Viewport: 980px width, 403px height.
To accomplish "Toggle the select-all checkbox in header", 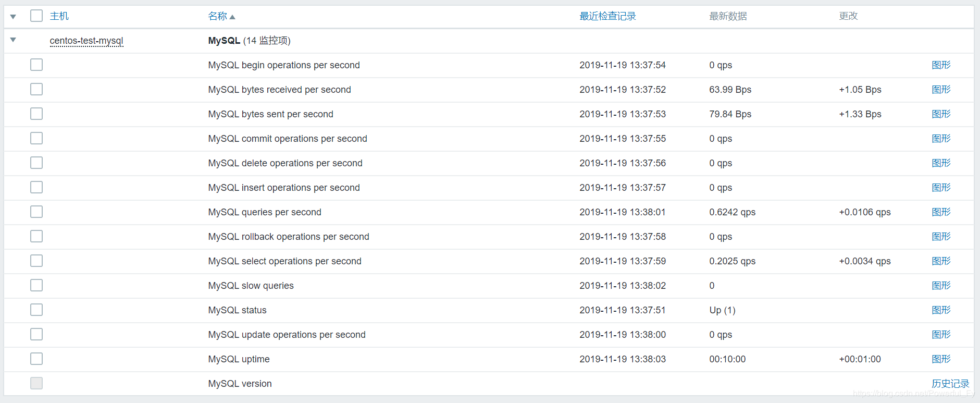I will 36,16.
